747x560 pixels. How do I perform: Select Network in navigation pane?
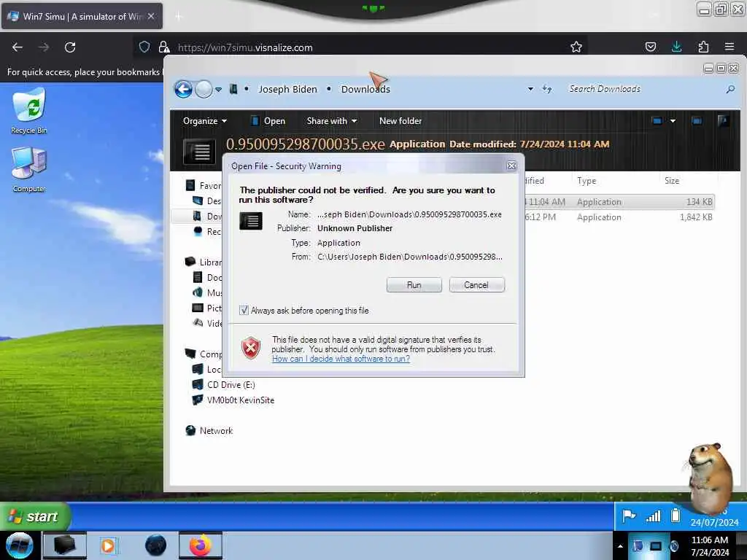click(209, 430)
